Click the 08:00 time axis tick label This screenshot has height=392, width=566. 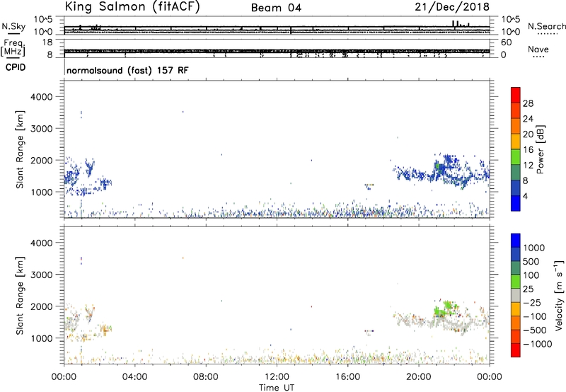(x=206, y=377)
